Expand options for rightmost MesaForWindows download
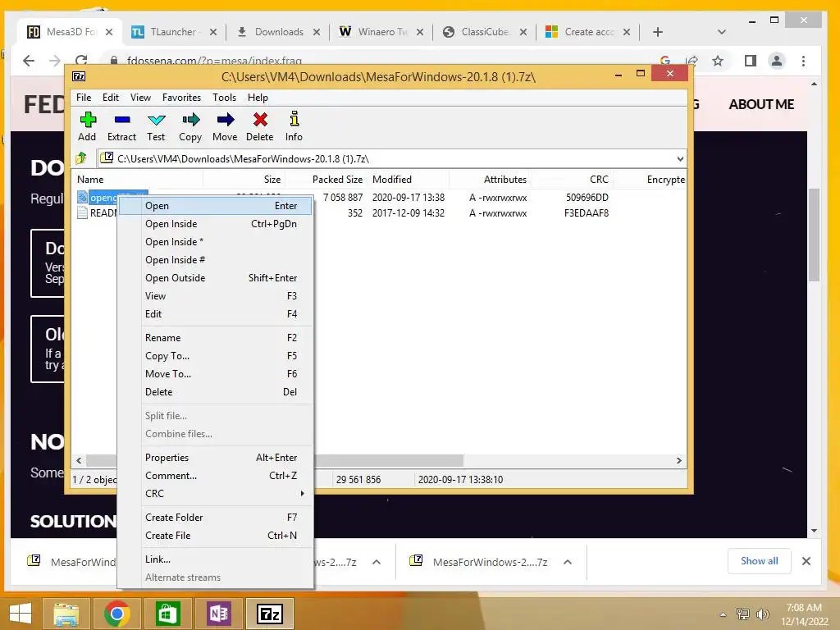Image resolution: width=840 pixels, height=630 pixels. 568,562
